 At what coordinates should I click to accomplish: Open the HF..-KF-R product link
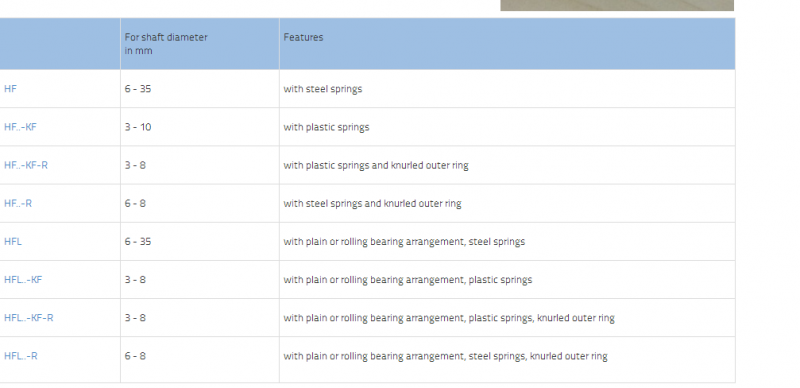coord(26,165)
